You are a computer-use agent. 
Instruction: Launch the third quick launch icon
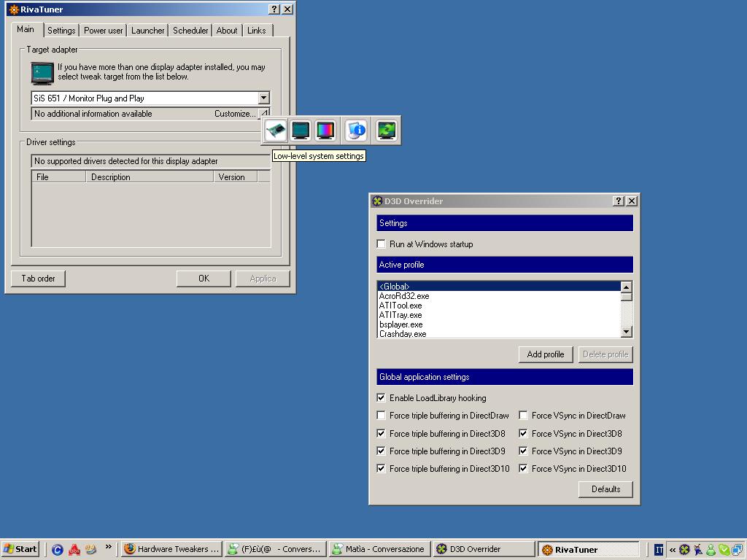pos(90,550)
